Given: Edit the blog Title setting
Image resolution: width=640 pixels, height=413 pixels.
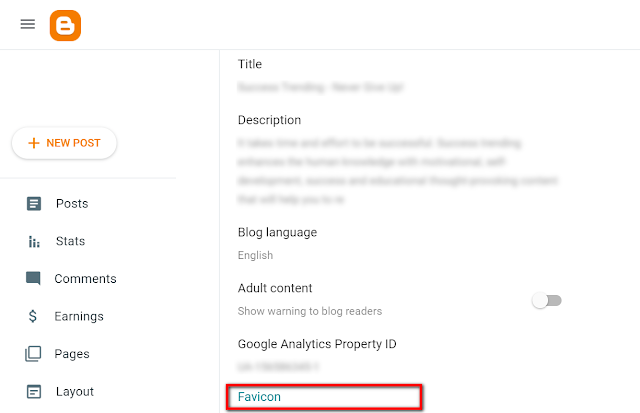Looking at the screenshot, I should 250,65.
